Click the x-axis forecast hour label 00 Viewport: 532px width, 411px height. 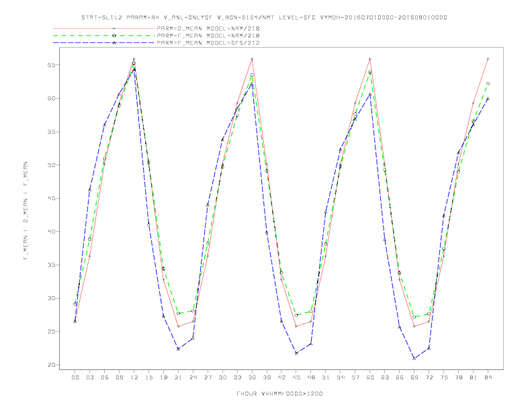[x=75, y=377]
